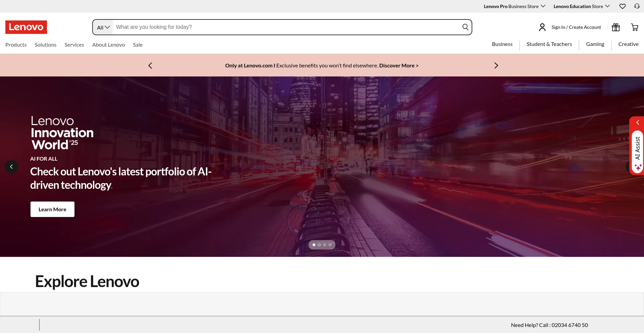Image resolution: width=644 pixels, height=333 pixels.
Task: Click the Explore Lenovo heading
Action: 87,281
